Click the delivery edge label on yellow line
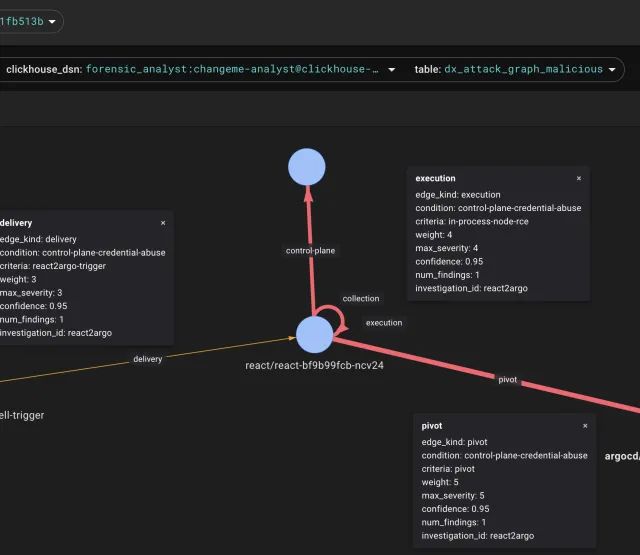Screen dimensions: 640x555 (148, 359)
